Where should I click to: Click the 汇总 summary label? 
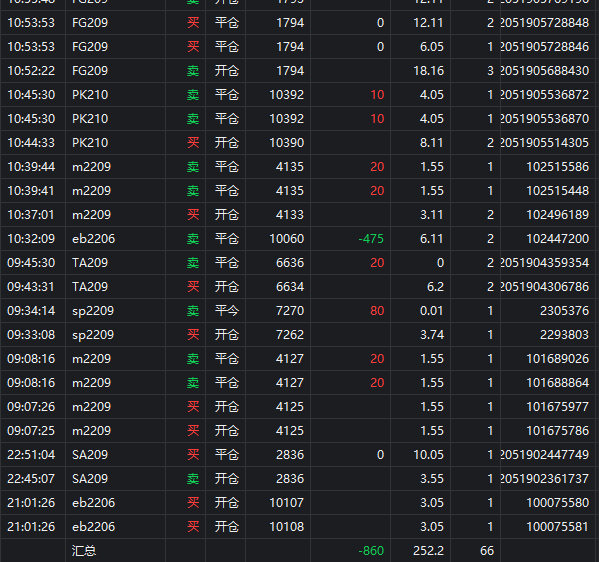point(84,551)
